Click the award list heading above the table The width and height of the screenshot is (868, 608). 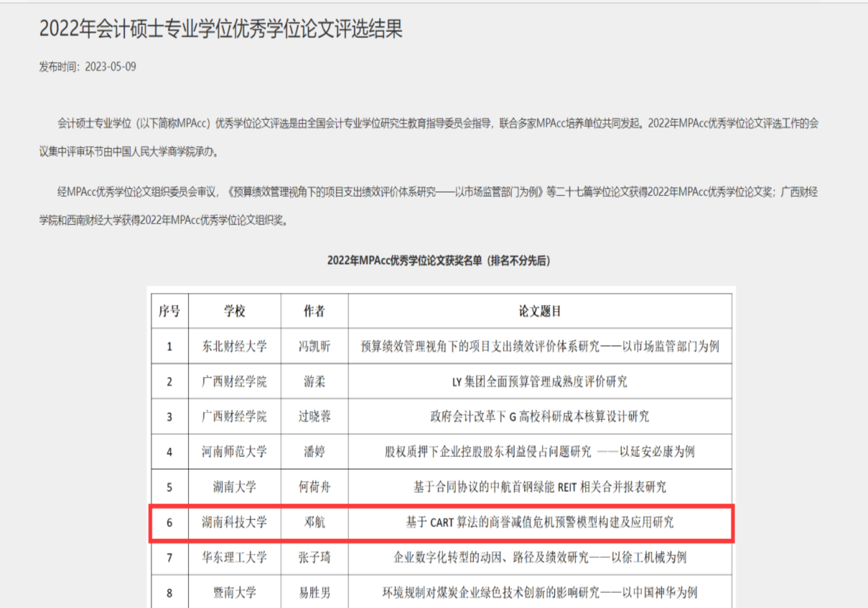[438, 260]
